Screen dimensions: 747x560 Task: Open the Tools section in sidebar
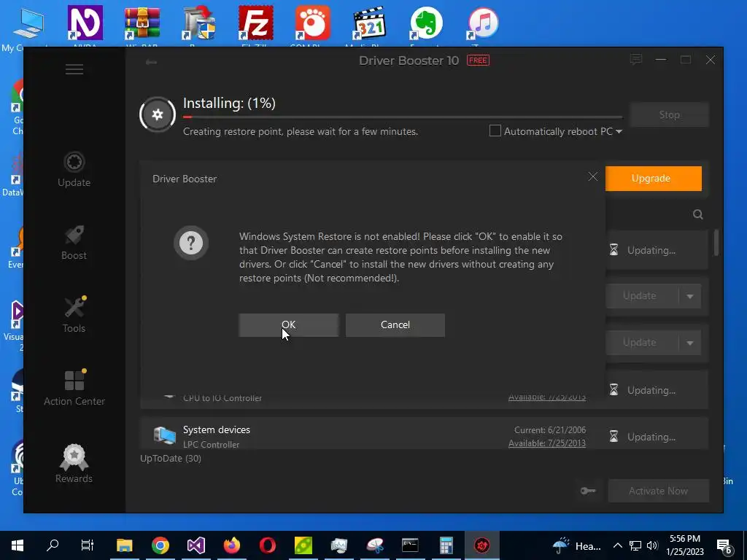tap(74, 315)
